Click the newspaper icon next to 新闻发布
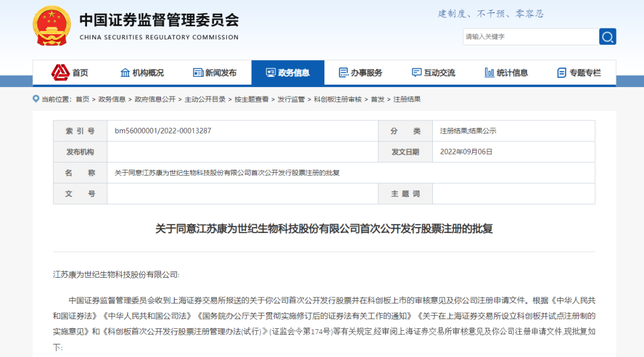 tap(198, 73)
